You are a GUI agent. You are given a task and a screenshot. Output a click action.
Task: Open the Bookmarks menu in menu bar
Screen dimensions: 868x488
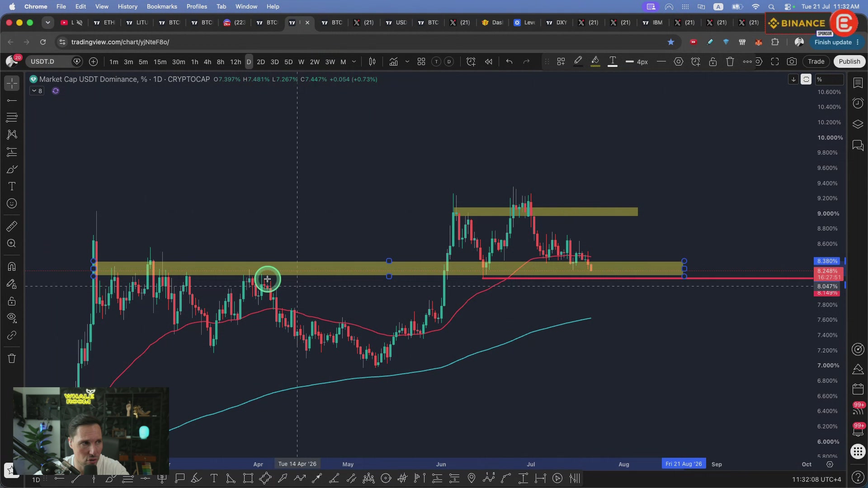pos(162,6)
